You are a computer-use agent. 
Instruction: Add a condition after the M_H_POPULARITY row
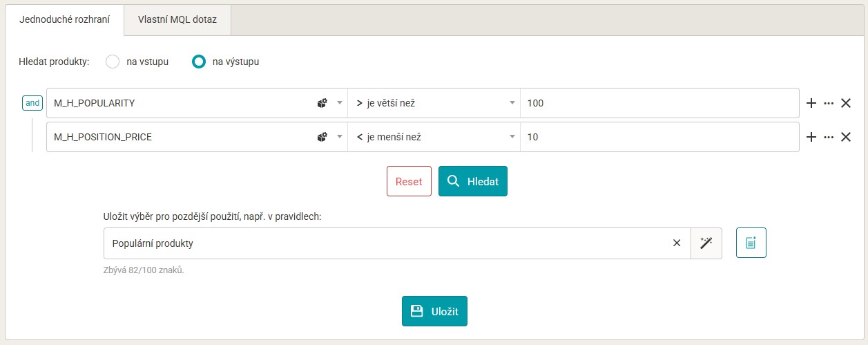(811, 104)
